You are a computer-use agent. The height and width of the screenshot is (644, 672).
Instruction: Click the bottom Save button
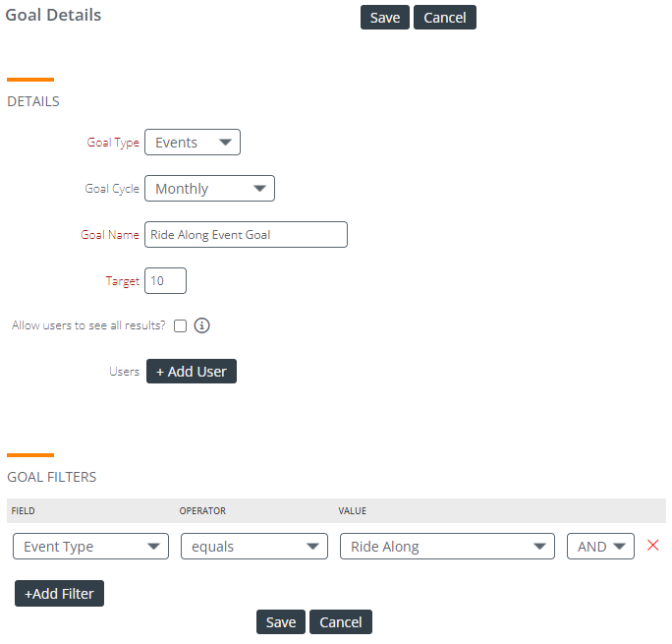click(x=281, y=621)
